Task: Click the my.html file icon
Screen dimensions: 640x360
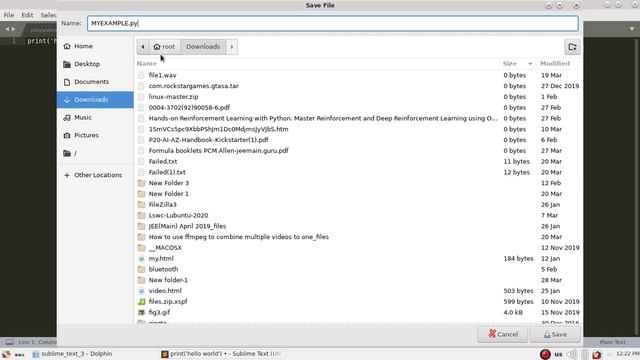Action: [x=141, y=258]
